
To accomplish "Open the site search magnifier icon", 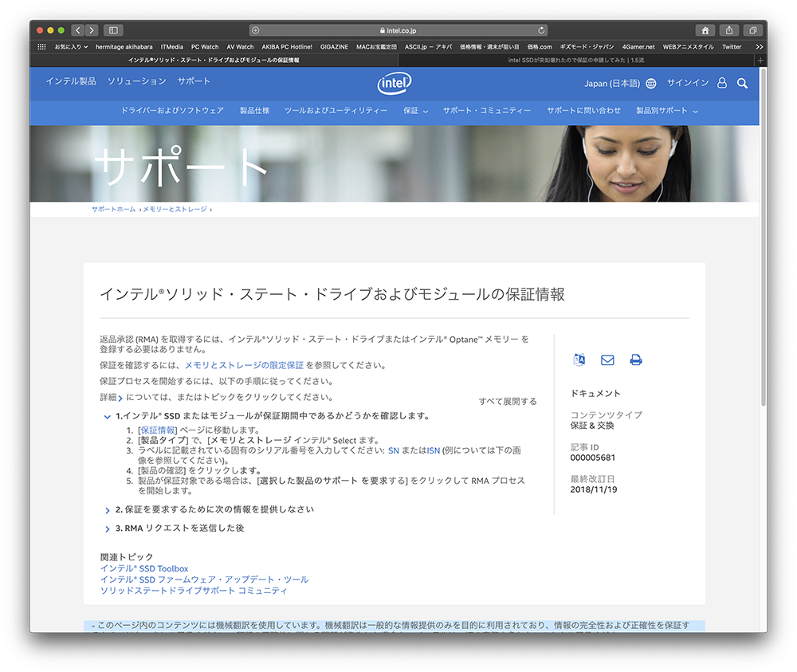I will point(742,84).
